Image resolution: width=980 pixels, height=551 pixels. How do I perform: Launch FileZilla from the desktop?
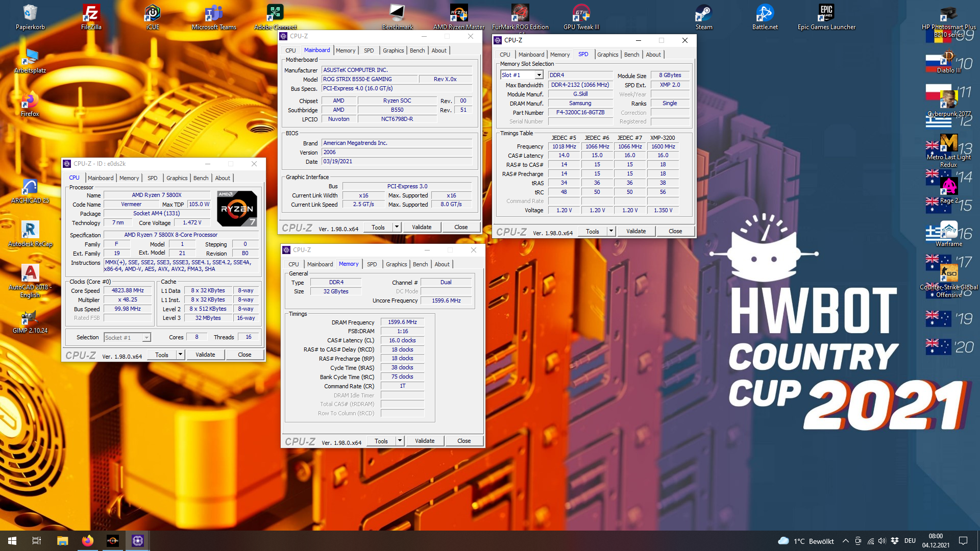(91, 17)
